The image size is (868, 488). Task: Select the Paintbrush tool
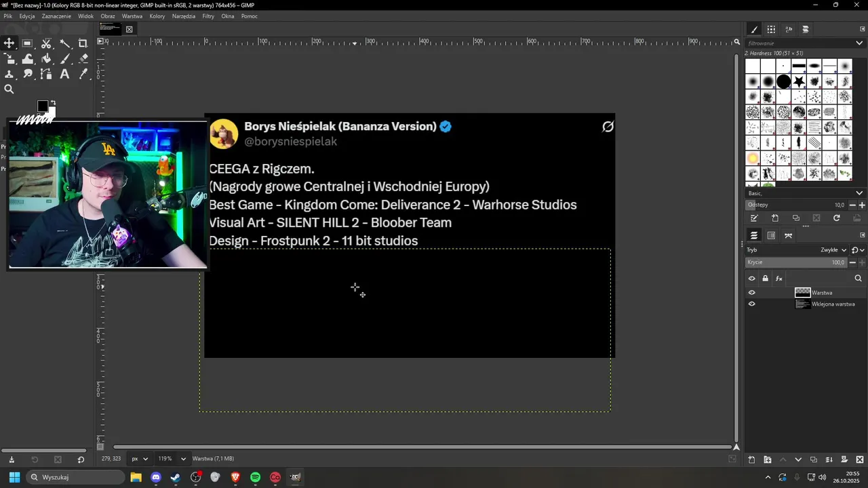click(65, 59)
